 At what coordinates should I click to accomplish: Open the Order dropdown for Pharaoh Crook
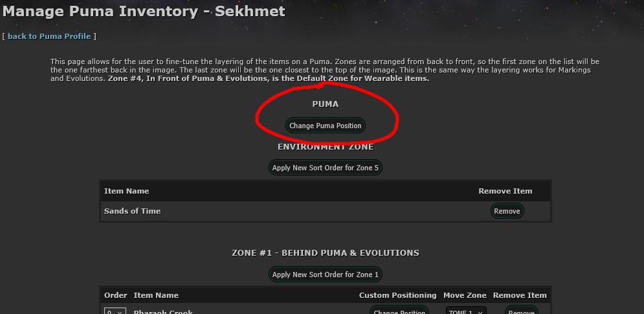[115, 312]
